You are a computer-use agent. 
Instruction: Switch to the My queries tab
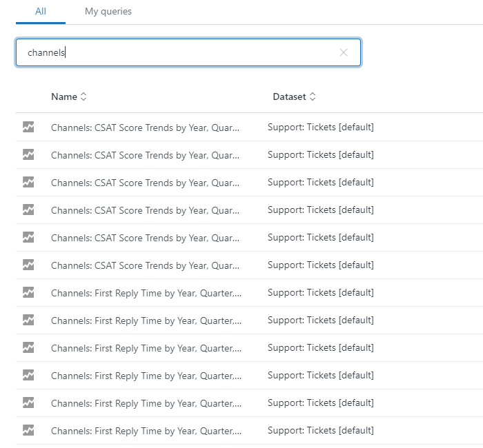(108, 12)
